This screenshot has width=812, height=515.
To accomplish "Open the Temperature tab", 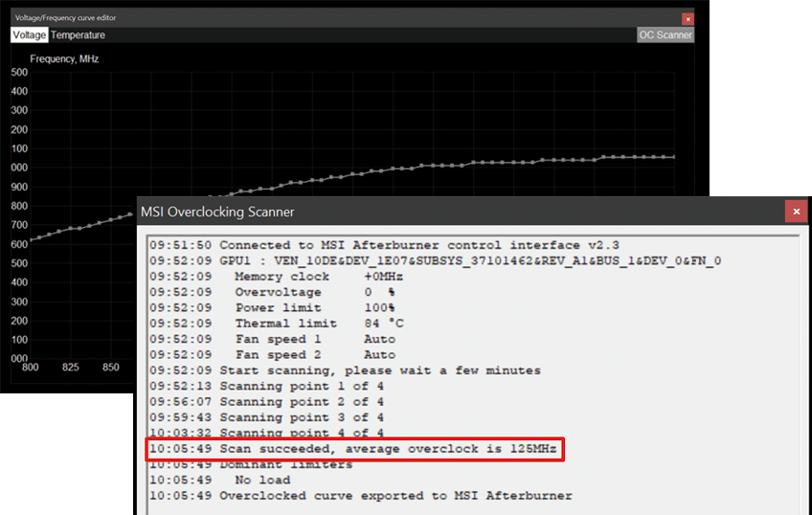I will (78, 35).
